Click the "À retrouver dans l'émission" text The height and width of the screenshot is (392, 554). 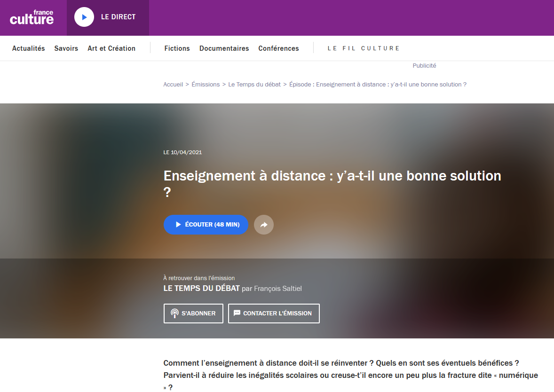[x=199, y=278]
